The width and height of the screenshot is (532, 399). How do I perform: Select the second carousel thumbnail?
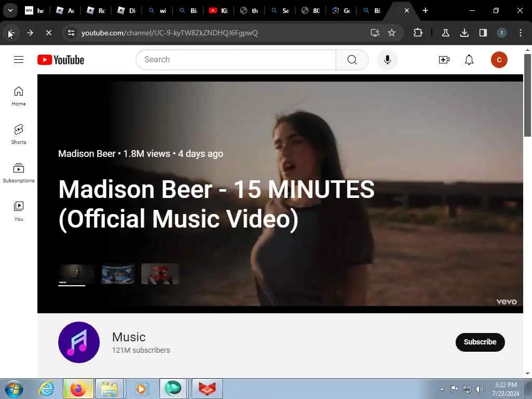pos(118,274)
